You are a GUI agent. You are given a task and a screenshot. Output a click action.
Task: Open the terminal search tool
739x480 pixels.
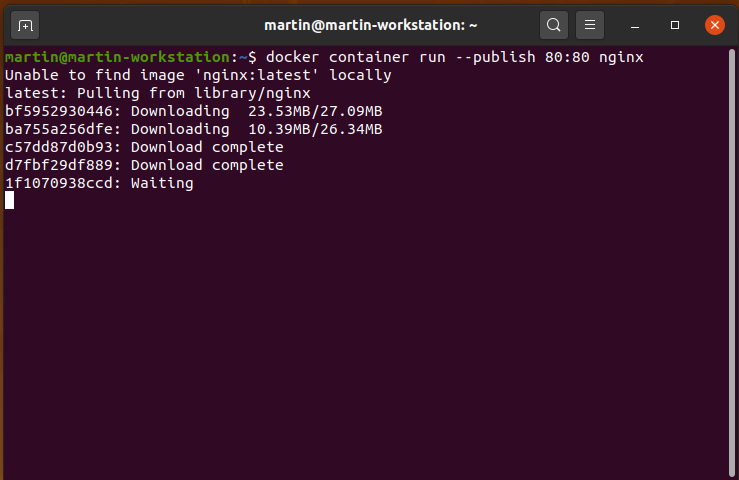[554, 25]
